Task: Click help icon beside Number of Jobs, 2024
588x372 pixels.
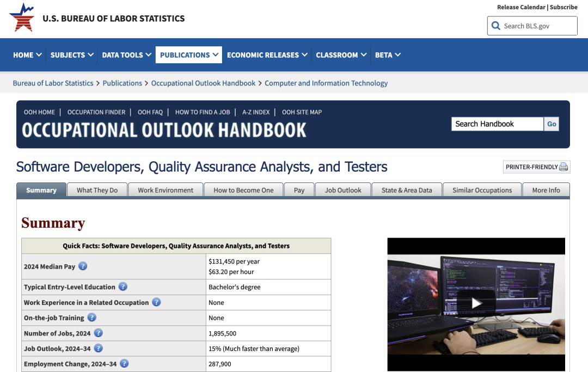Action: click(x=99, y=333)
